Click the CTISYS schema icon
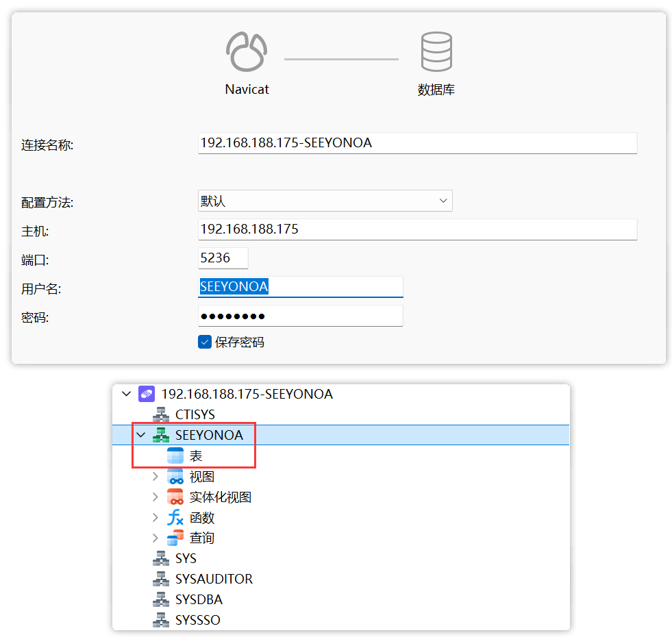Screen dimensions: 672x637 [x=161, y=414]
